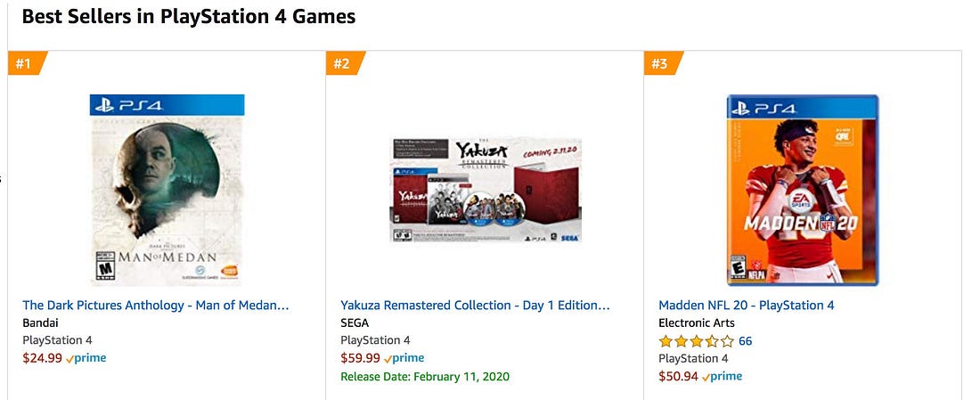Click the prime badge next to $24.99
The width and height of the screenshot is (980, 400).
pos(86,358)
